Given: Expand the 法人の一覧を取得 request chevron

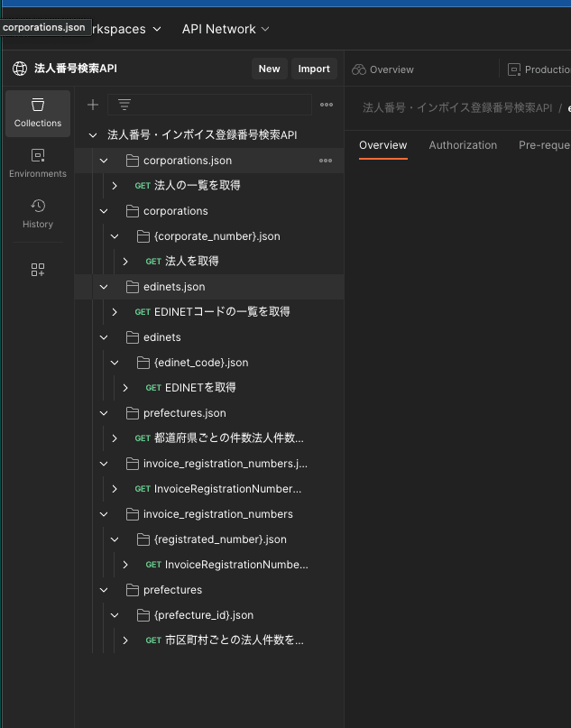Looking at the screenshot, I should tap(115, 186).
